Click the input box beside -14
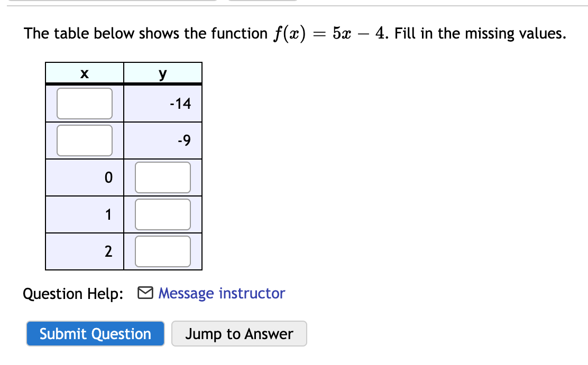 coord(85,104)
